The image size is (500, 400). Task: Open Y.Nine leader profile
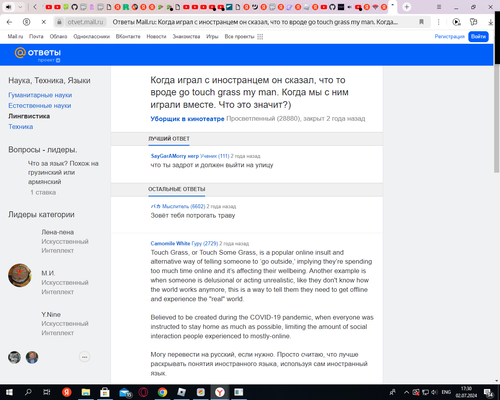(x=51, y=314)
